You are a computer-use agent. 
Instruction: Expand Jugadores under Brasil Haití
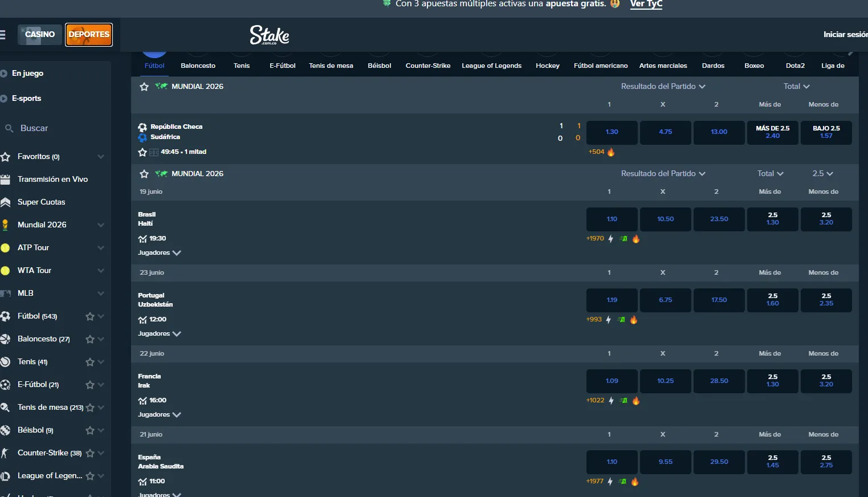(x=160, y=252)
